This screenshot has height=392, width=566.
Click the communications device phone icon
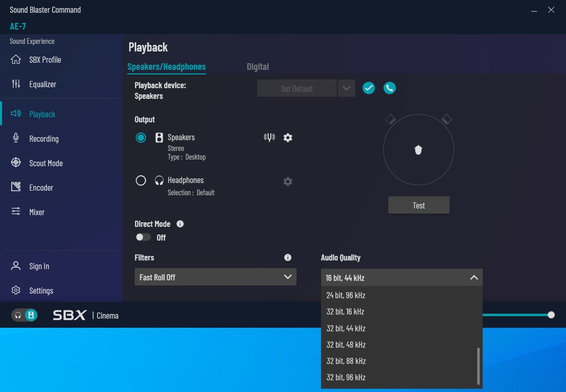(389, 88)
